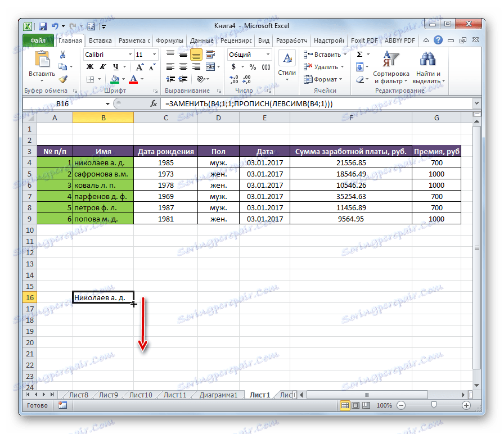Image resolution: width=504 pixels, height=434 pixels.
Task: Open font color red A swatch
Action: (x=133, y=79)
